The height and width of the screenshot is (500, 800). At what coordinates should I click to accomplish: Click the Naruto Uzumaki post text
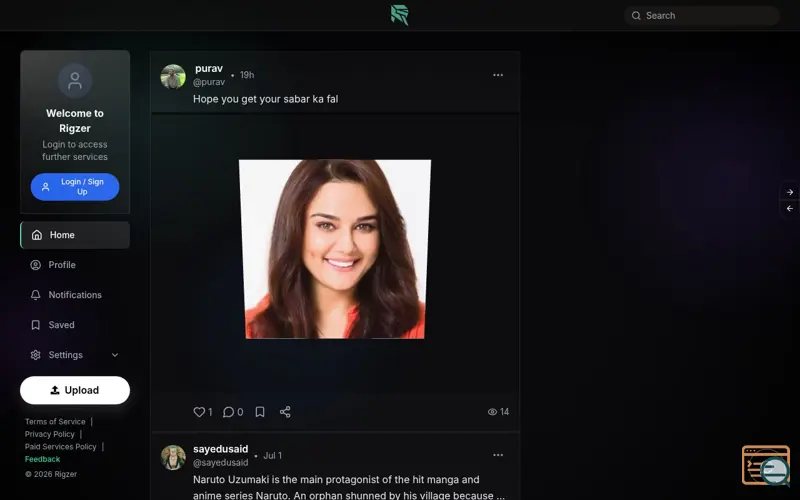click(349, 487)
